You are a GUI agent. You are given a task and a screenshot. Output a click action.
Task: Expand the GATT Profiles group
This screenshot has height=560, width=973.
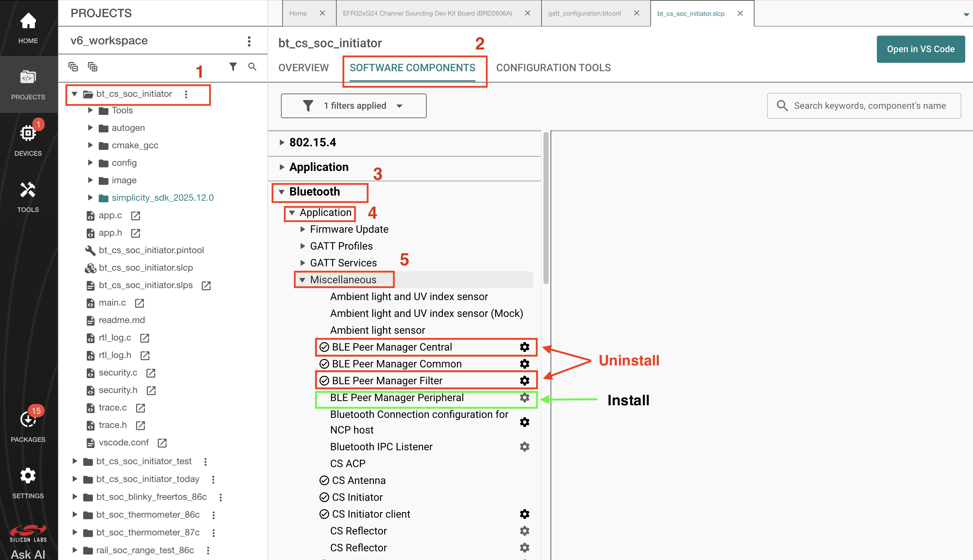[303, 246]
